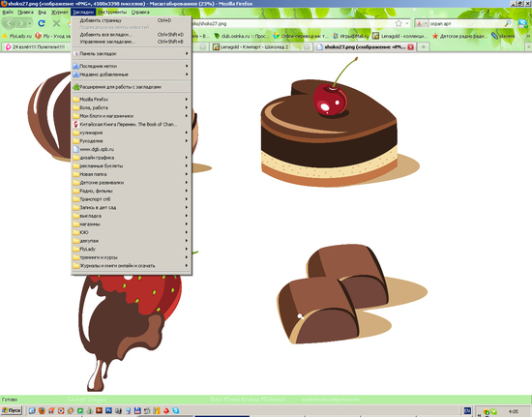Click the search magnifier icon
This screenshot has height=417, width=532.
(x=508, y=23)
